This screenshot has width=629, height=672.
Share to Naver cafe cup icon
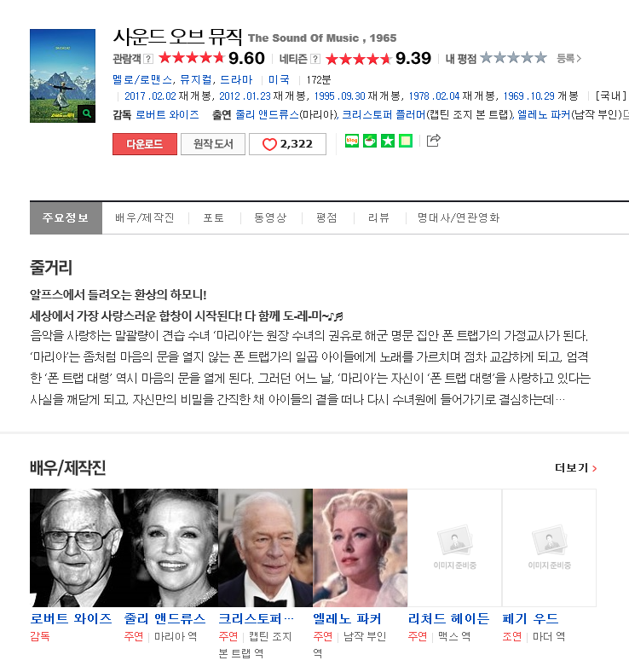tap(370, 141)
